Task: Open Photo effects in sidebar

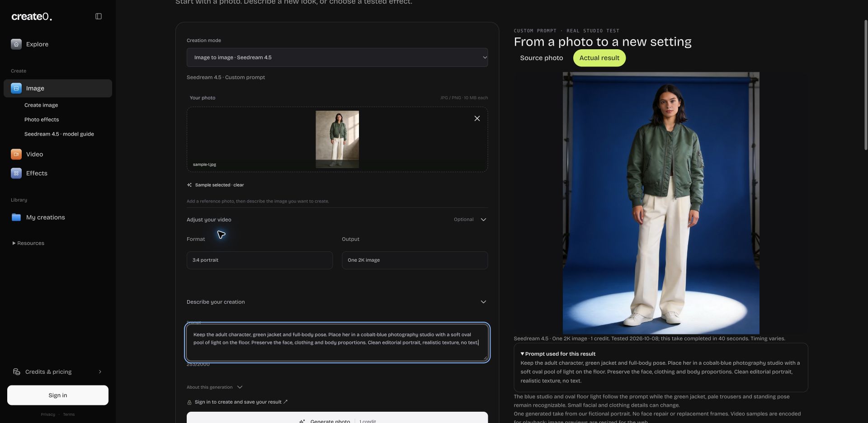Action: 42,120
